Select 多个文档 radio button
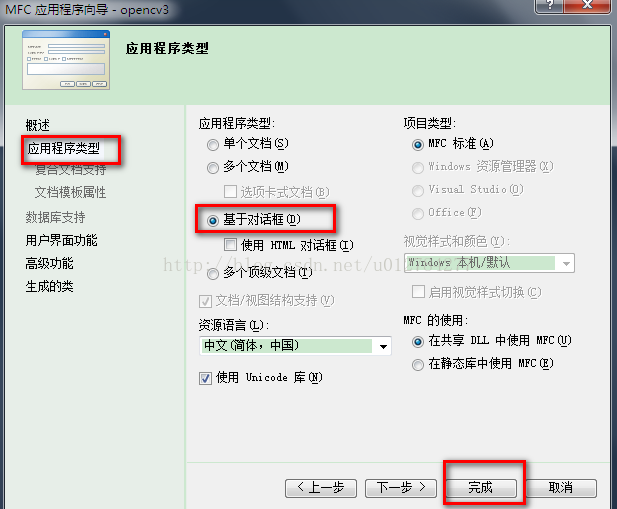The height and width of the screenshot is (509, 617). tap(213, 168)
